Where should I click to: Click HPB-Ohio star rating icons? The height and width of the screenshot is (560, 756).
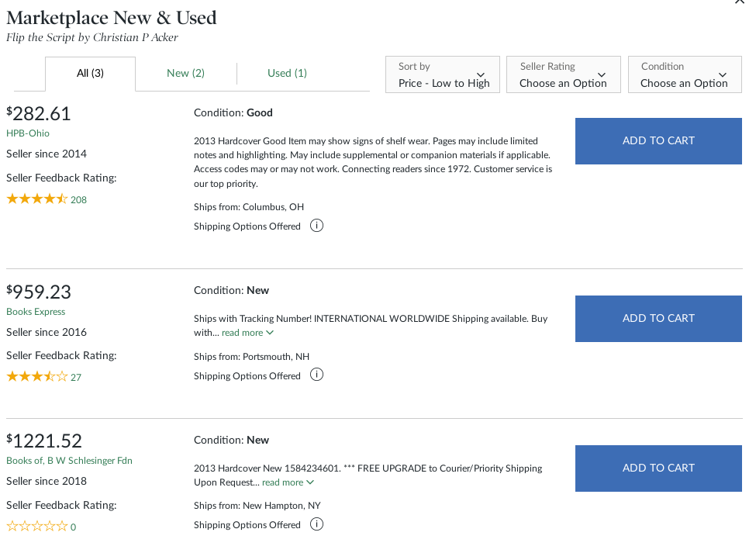tap(37, 199)
